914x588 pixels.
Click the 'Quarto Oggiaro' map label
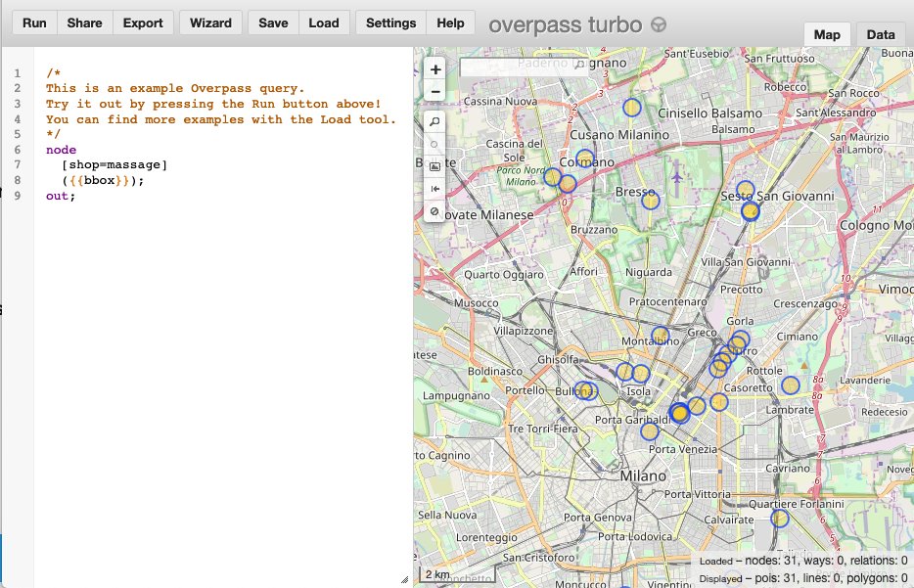(x=504, y=275)
